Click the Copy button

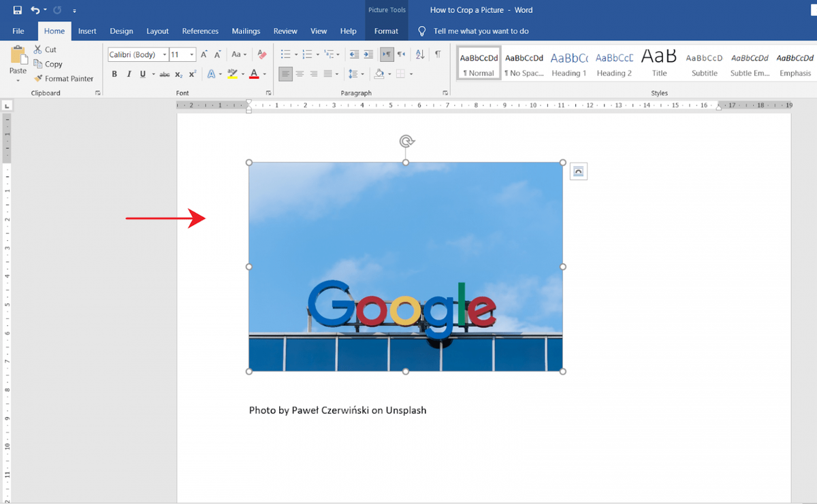pyautogui.click(x=48, y=64)
